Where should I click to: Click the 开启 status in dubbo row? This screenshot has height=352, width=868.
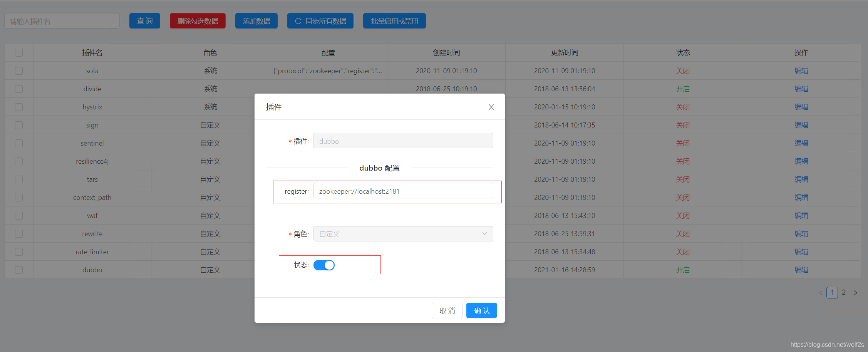pyautogui.click(x=683, y=270)
